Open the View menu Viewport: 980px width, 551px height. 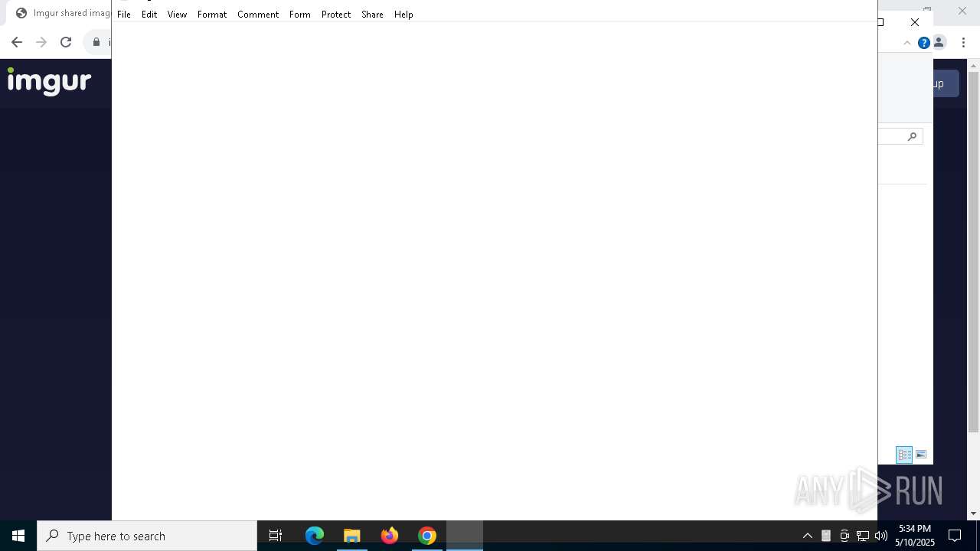pyautogui.click(x=177, y=15)
